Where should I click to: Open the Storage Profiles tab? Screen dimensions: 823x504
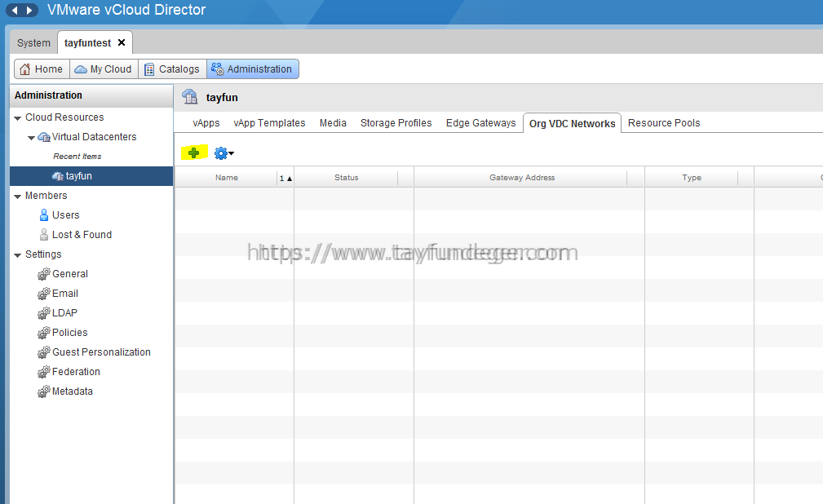click(x=396, y=123)
